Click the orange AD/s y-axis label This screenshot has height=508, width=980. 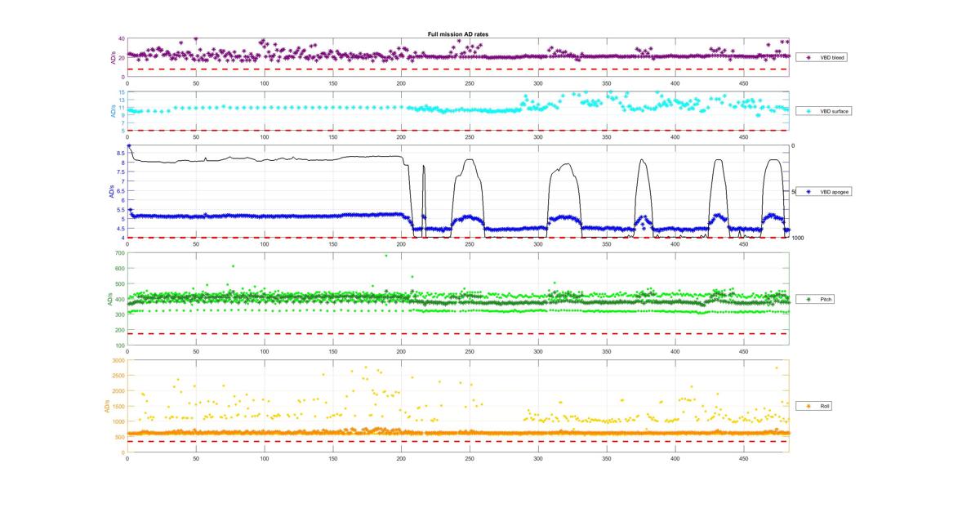(x=105, y=406)
